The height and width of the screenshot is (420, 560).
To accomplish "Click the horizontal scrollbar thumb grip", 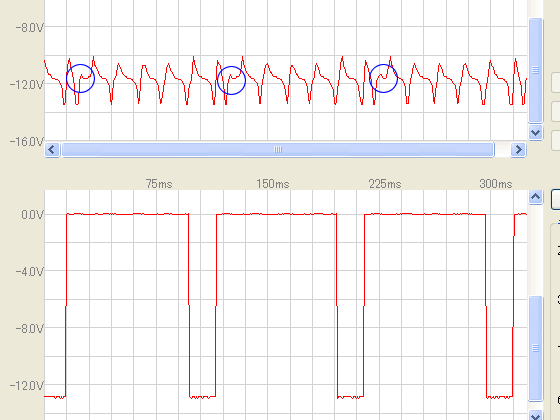I will click(278, 150).
